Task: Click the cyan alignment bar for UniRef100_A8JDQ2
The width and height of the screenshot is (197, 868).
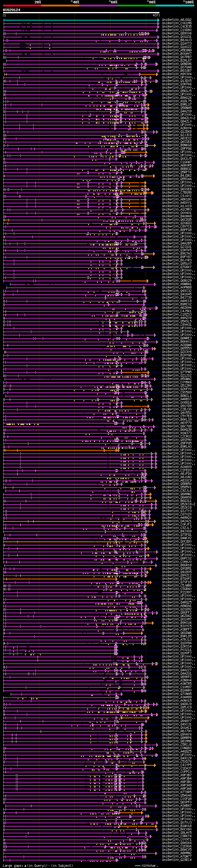Action: click(81, 20)
